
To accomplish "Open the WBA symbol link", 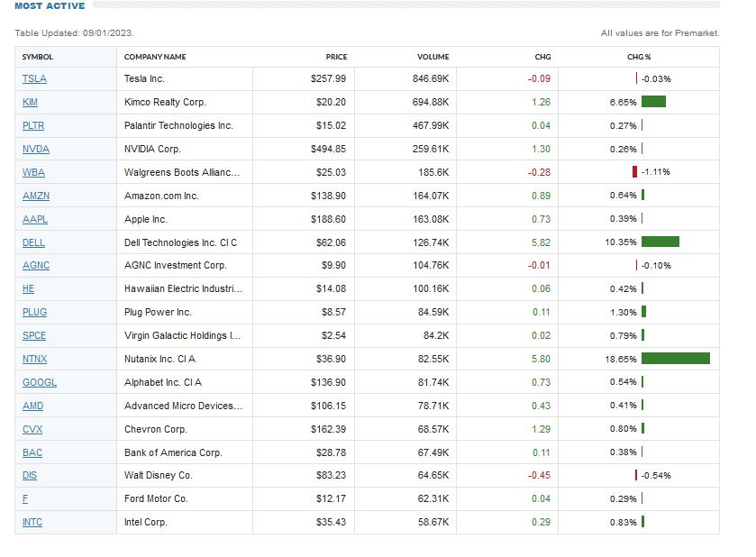I will (33, 172).
